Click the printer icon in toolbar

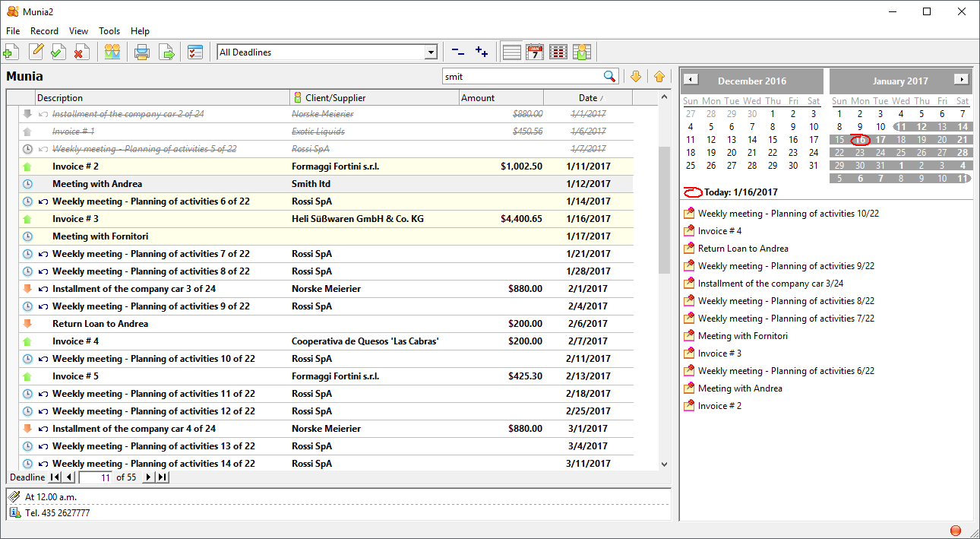(x=142, y=52)
